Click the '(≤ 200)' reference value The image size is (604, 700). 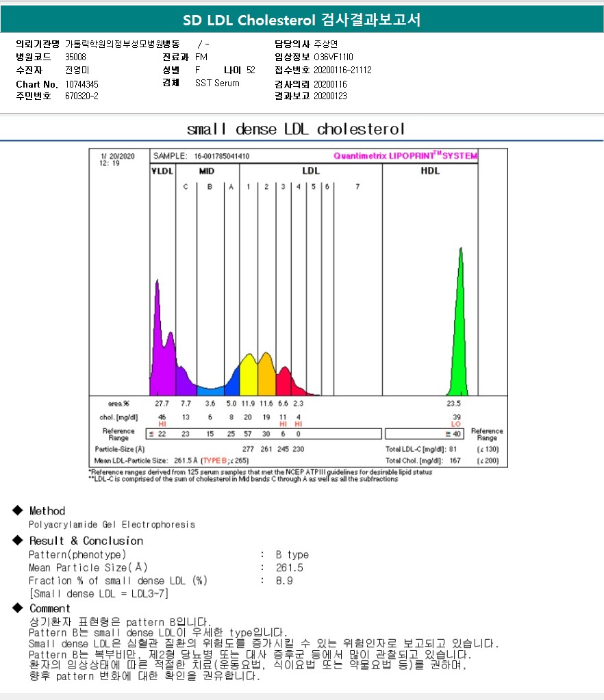coord(488,461)
